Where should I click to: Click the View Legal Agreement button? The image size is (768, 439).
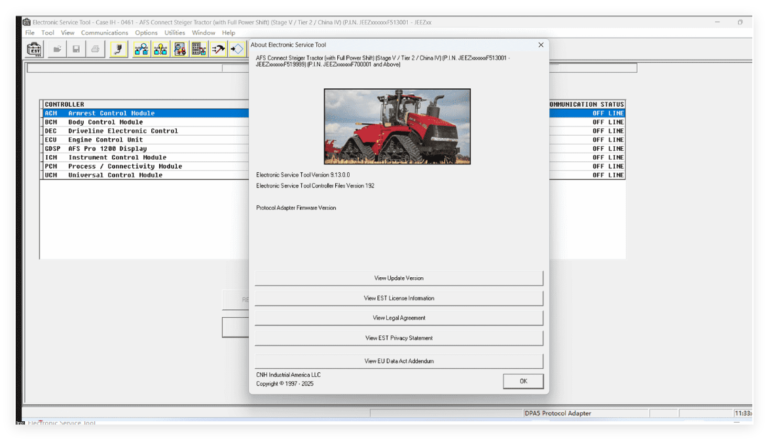(399, 317)
